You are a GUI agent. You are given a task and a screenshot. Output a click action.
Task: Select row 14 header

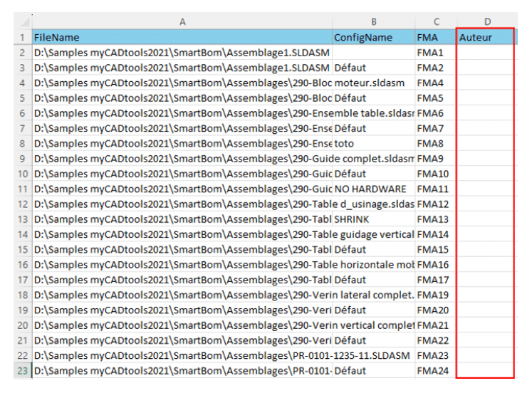tap(22, 234)
